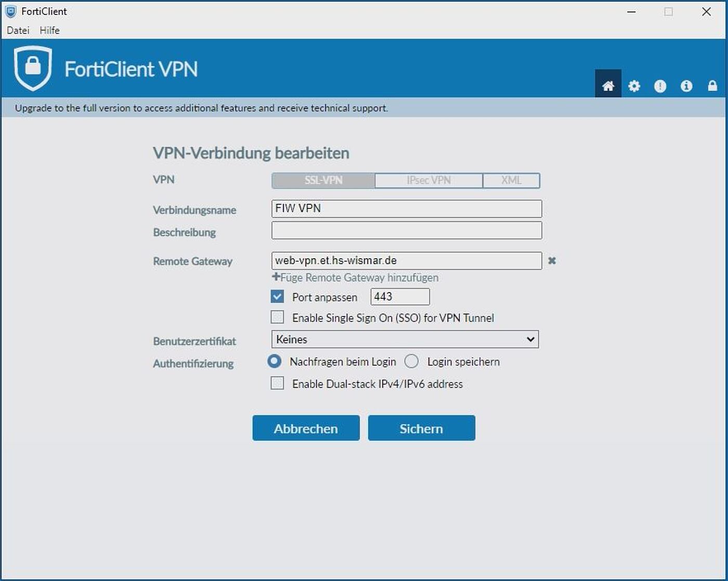Click the Sichern button

(421, 428)
